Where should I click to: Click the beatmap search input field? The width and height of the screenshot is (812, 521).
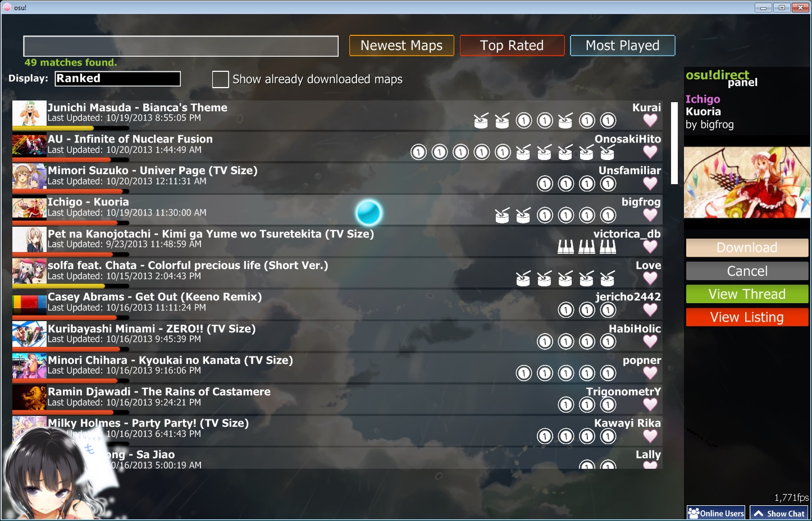(x=181, y=46)
